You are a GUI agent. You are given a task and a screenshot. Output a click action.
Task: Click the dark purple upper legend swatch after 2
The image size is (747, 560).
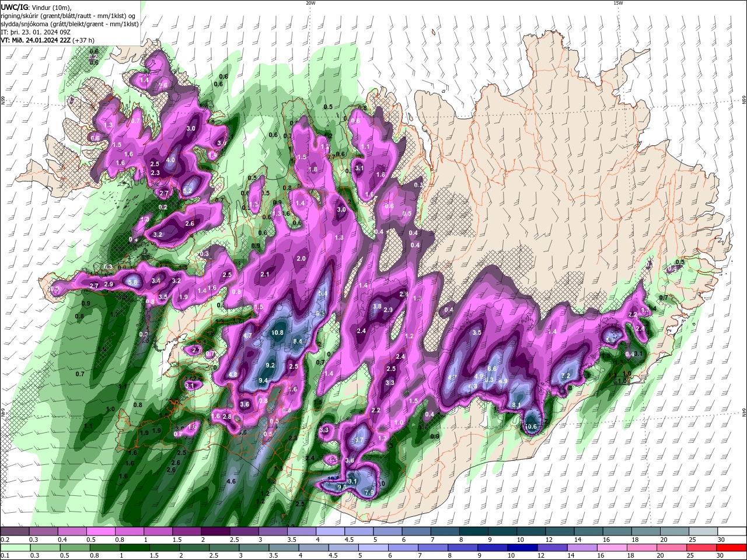tap(216, 531)
